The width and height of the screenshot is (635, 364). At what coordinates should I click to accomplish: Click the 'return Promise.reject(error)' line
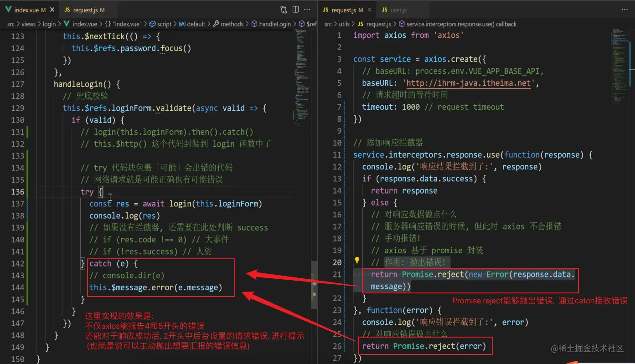click(x=424, y=346)
